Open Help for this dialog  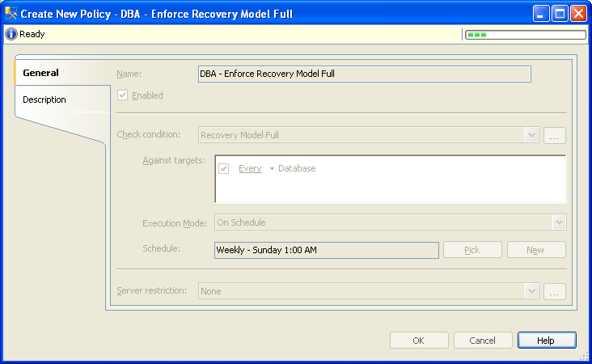pyautogui.click(x=547, y=341)
